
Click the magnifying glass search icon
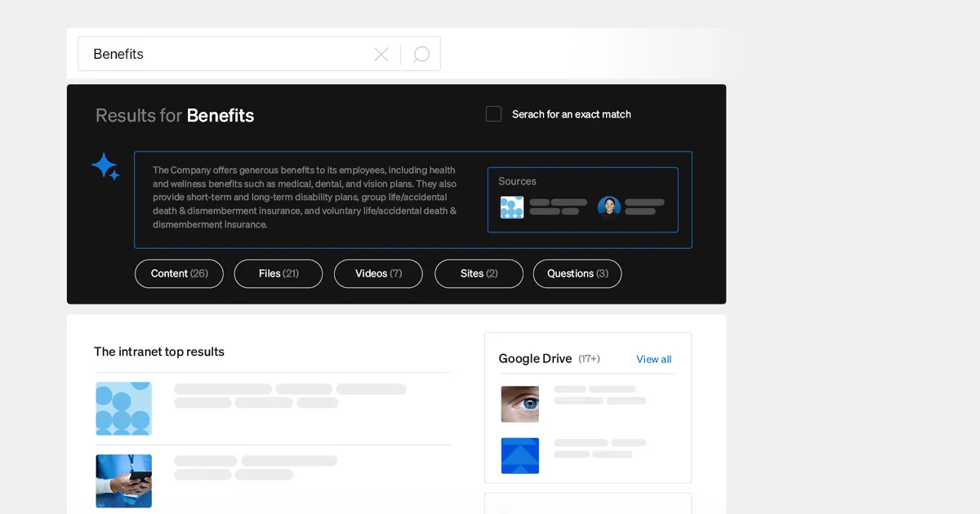click(x=421, y=55)
